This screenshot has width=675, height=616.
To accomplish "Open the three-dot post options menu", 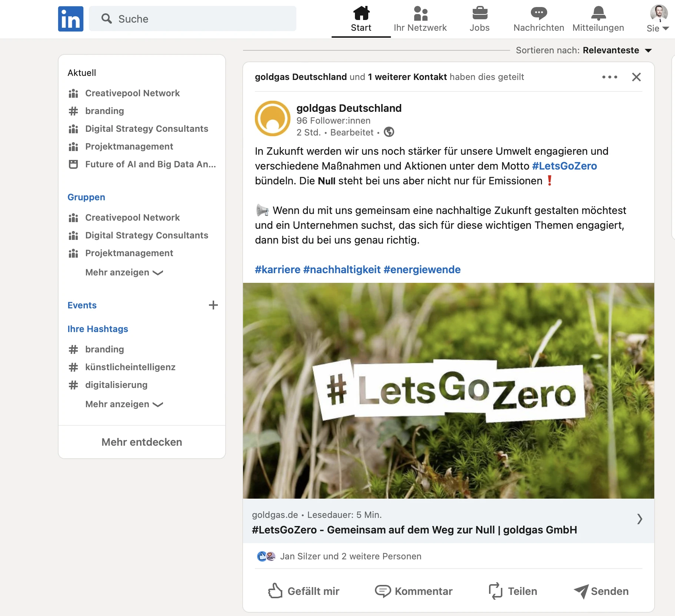I will (609, 77).
